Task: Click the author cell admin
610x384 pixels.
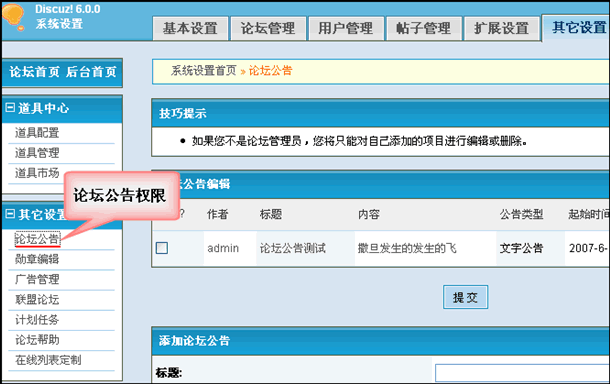Action: (x=223, y=248)
